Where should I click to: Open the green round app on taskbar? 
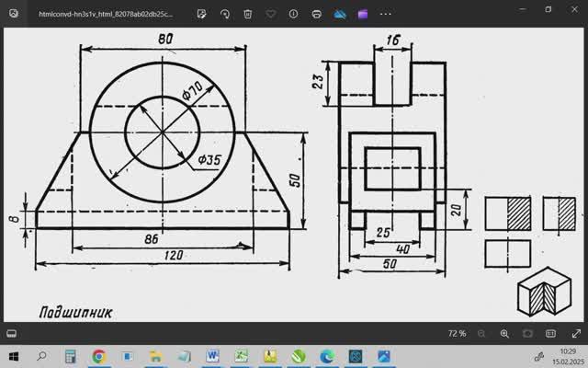pos(299,356)
